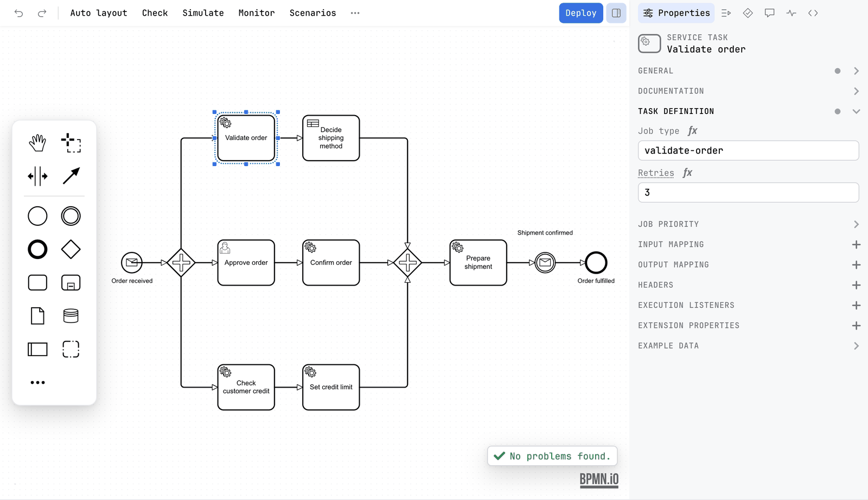
Task: Activate the Lasso selection tool
Action: tap(71, 143)
